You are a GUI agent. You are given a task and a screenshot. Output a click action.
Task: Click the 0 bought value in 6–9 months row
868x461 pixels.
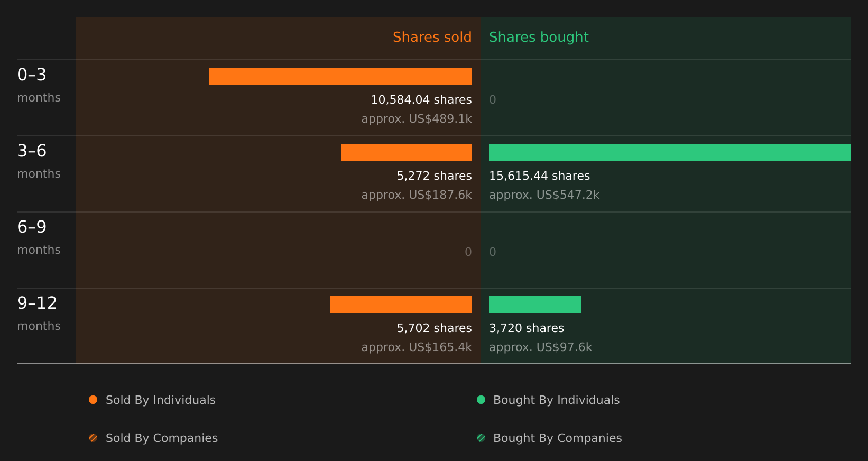(x=493, y=252)
